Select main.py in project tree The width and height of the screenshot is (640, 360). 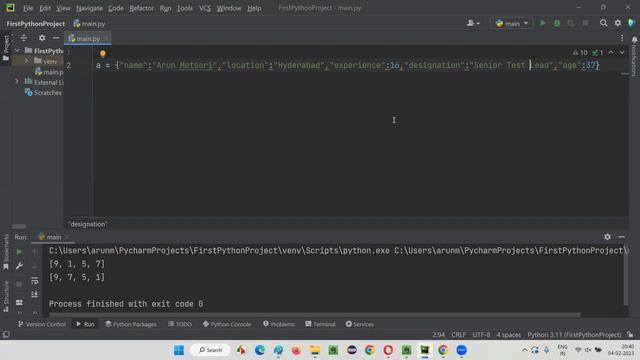49,72
